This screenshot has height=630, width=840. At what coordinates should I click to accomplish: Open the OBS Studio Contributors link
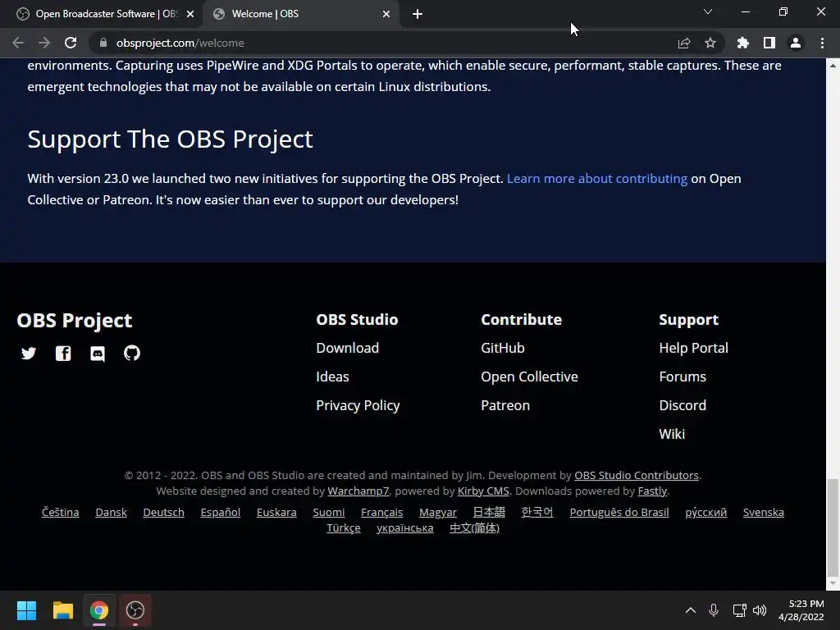click(x=637, y=475)
